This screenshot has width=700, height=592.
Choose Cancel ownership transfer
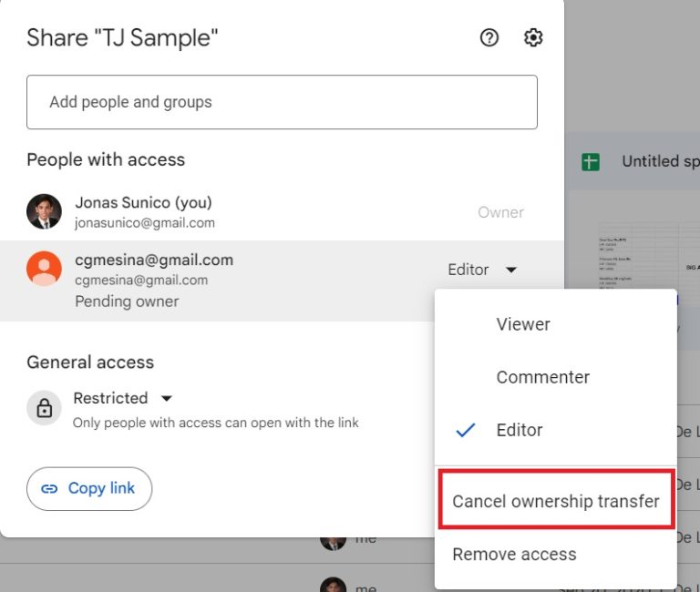(x=556, y=501)
